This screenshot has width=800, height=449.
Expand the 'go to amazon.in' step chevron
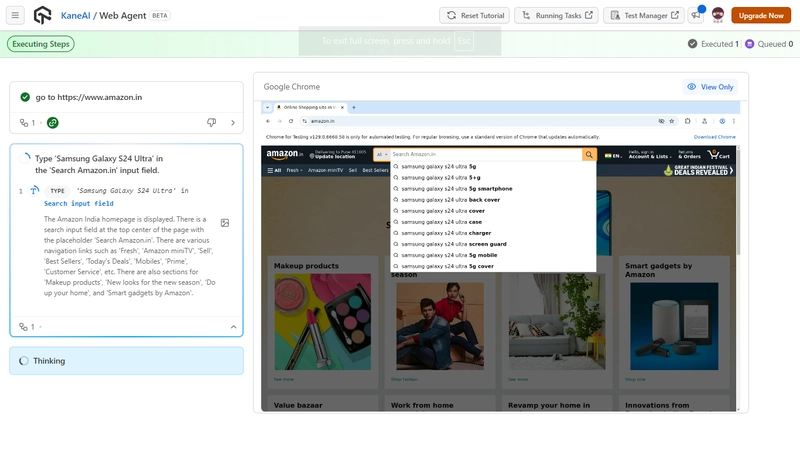(233, 122)
